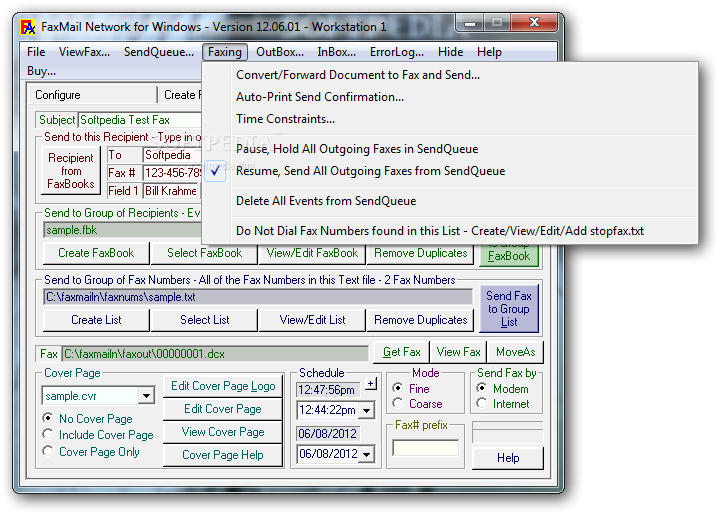Expand the sample.cvr cover page dropdown

[146, 395]
